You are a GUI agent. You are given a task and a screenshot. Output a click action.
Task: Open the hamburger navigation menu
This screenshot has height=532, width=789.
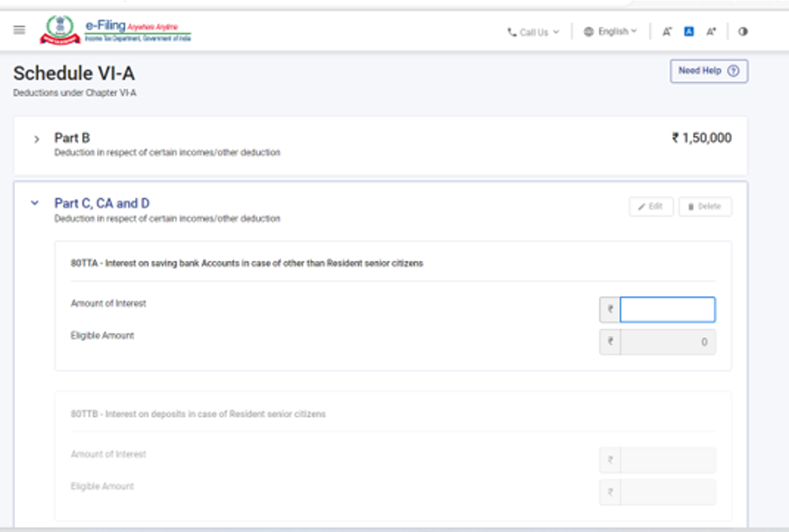pos(19,30)
